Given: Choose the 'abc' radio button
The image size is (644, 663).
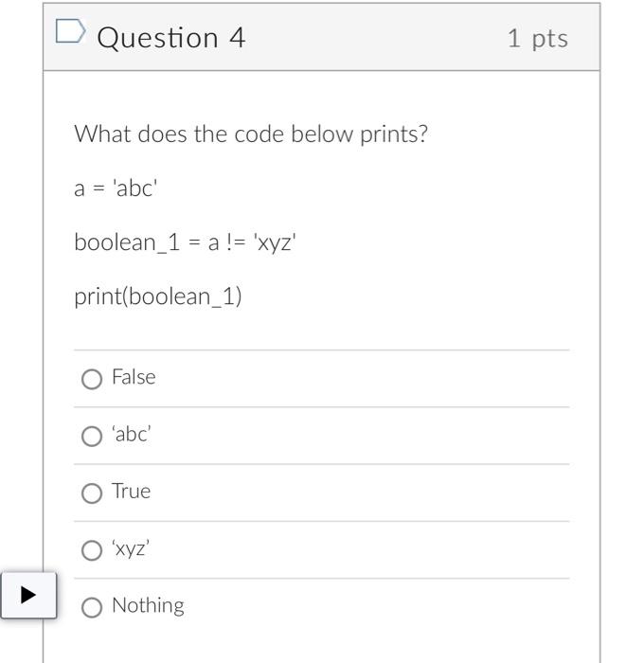Looking at the screenshot, I should point(92,436).
